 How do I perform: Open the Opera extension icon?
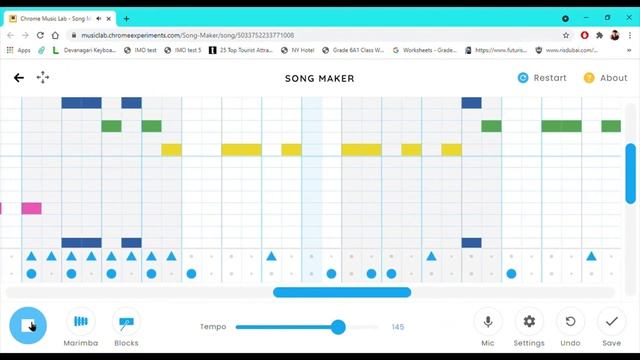point(584,36)
